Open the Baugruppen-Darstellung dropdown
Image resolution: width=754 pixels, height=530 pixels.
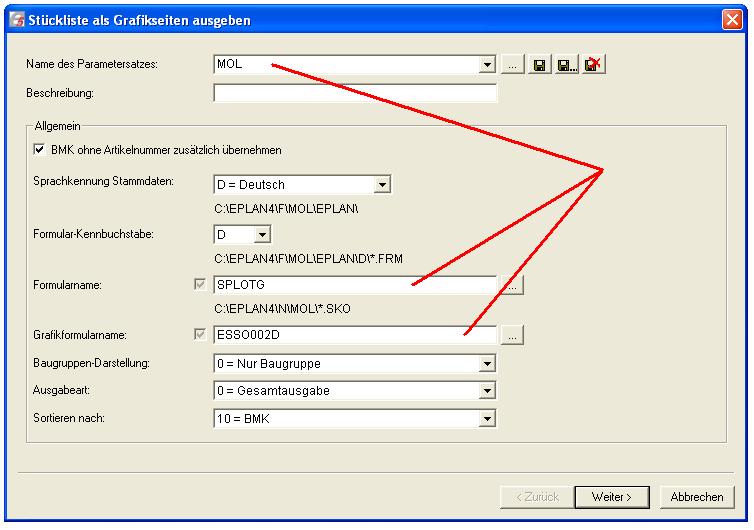point(487,364)
